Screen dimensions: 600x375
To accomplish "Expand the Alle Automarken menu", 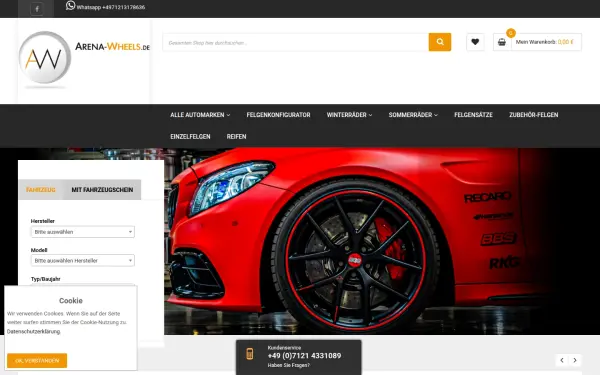I will point(200,115).
